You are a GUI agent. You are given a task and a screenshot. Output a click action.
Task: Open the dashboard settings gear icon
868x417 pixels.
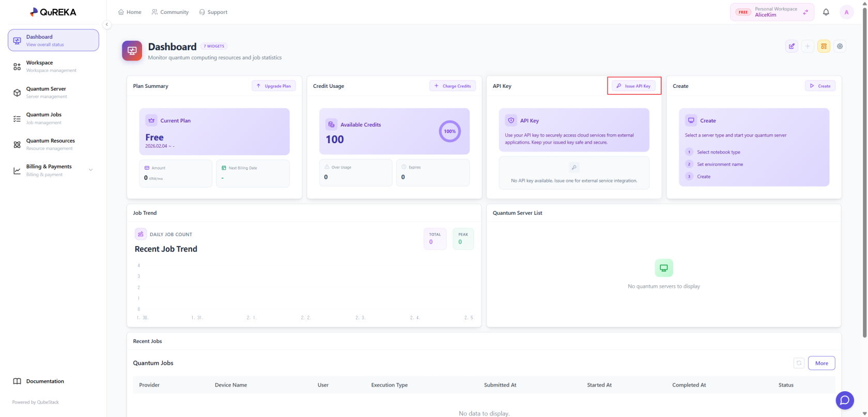840,47
